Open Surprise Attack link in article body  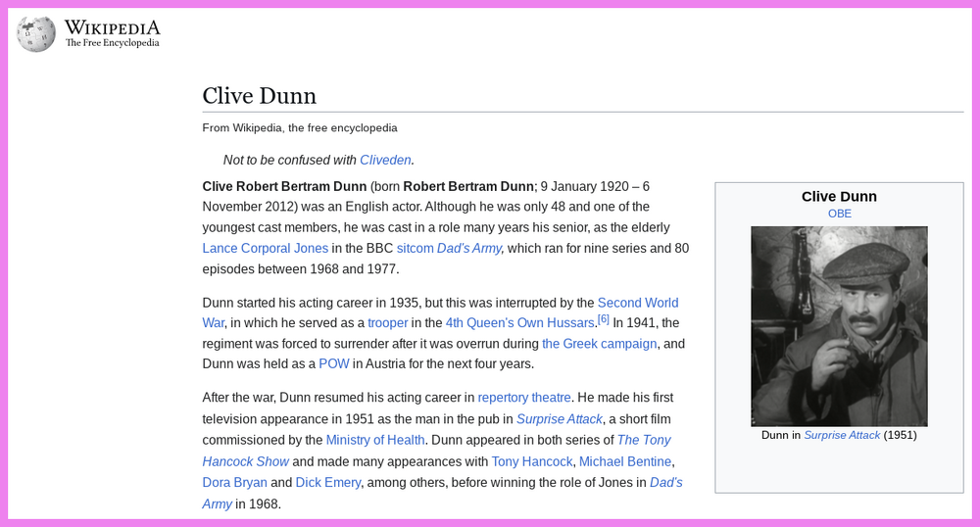pyautogui.click(x=560, y=419)
